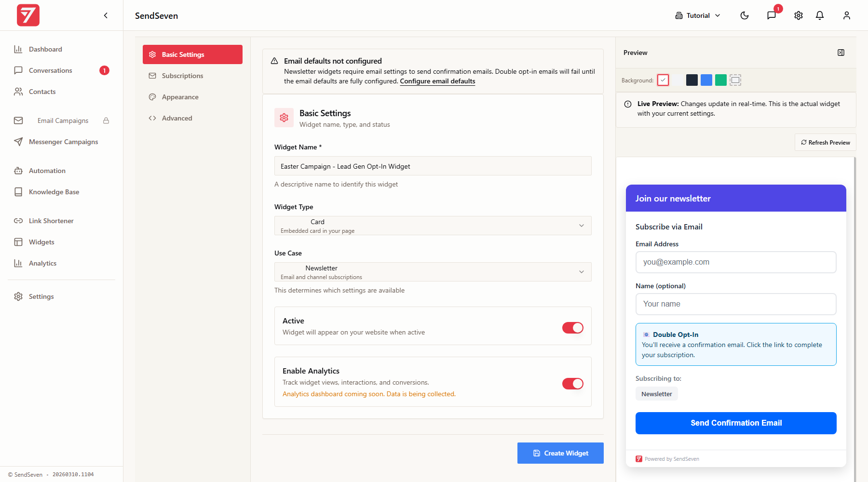Select the white preview background swatch

(x=663, y=80)
